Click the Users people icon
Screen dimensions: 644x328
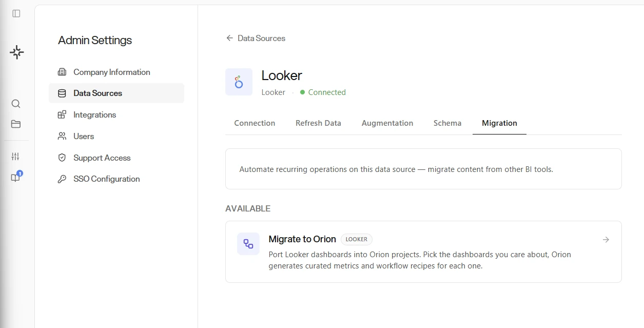pos(62,136)
